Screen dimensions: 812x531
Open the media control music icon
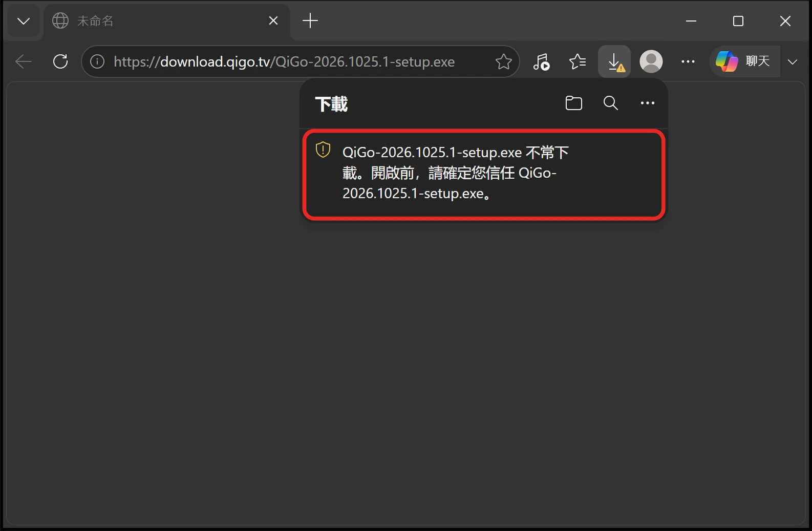click(x=541, y=61)
